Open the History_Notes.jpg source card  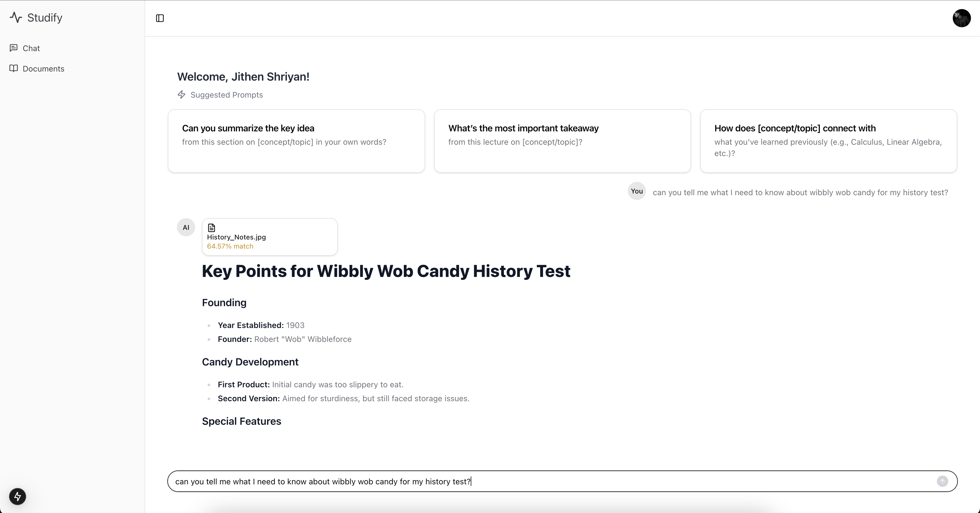click(269, 237)
